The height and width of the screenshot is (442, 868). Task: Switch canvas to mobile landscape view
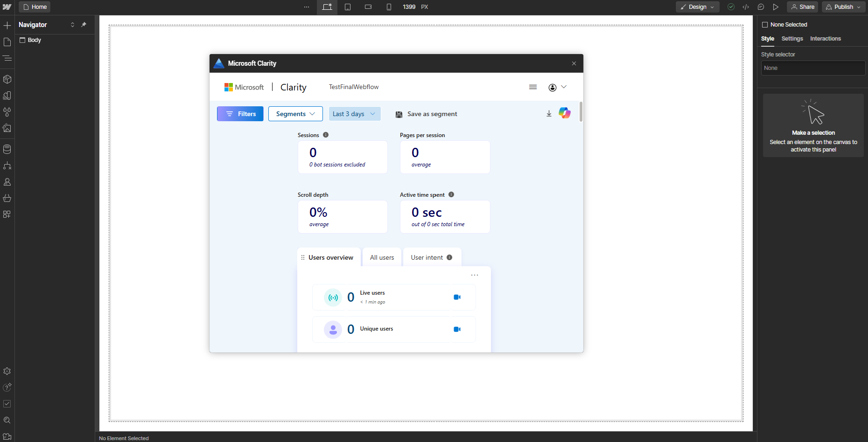click(x=368, y=7)
